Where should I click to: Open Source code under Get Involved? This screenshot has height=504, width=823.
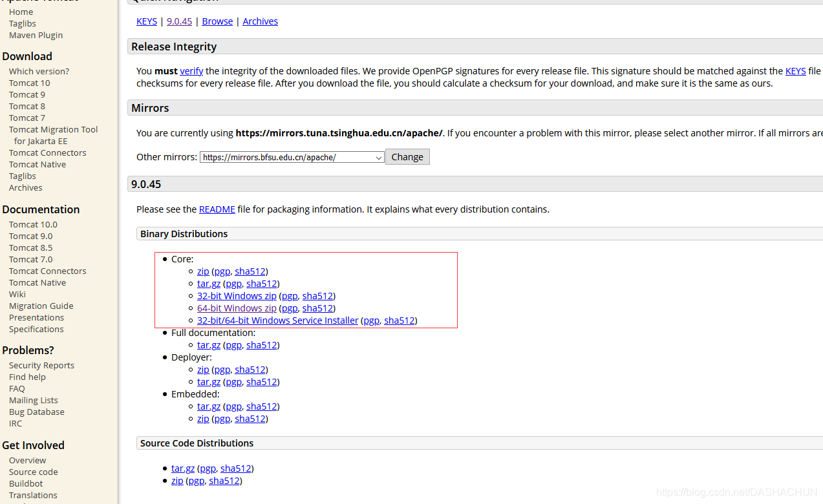tap(34, 472)
